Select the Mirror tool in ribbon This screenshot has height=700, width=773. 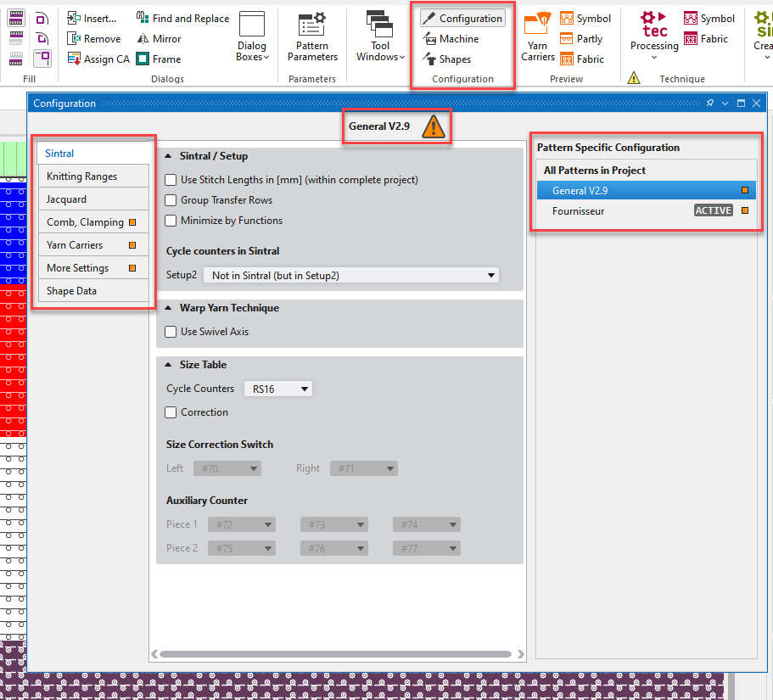coord(143,39)
